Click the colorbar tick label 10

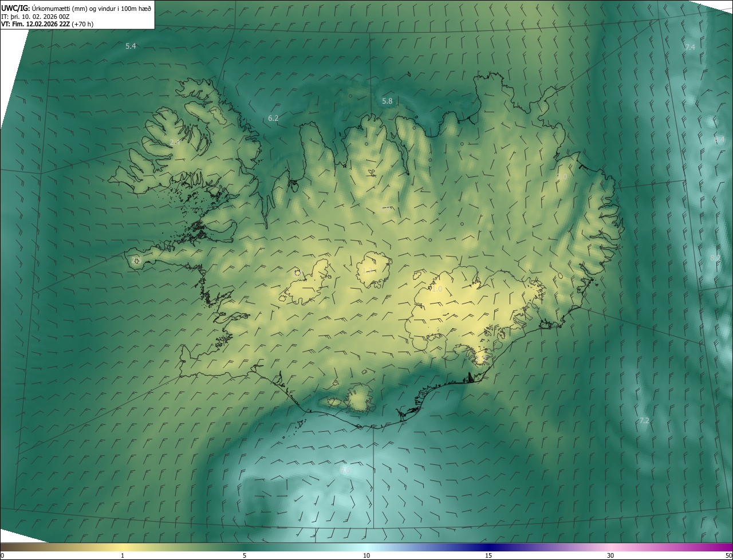(x=366, y=555)
